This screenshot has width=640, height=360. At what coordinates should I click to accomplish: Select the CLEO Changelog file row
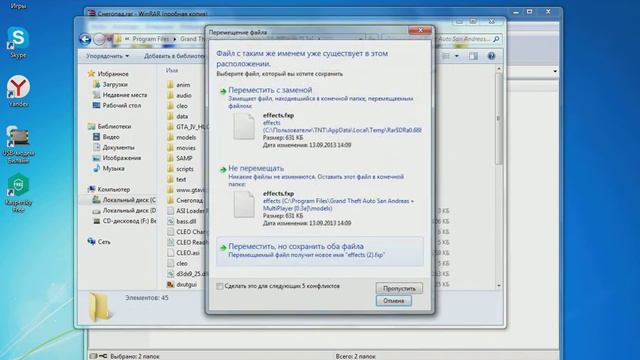pos(186,232)
